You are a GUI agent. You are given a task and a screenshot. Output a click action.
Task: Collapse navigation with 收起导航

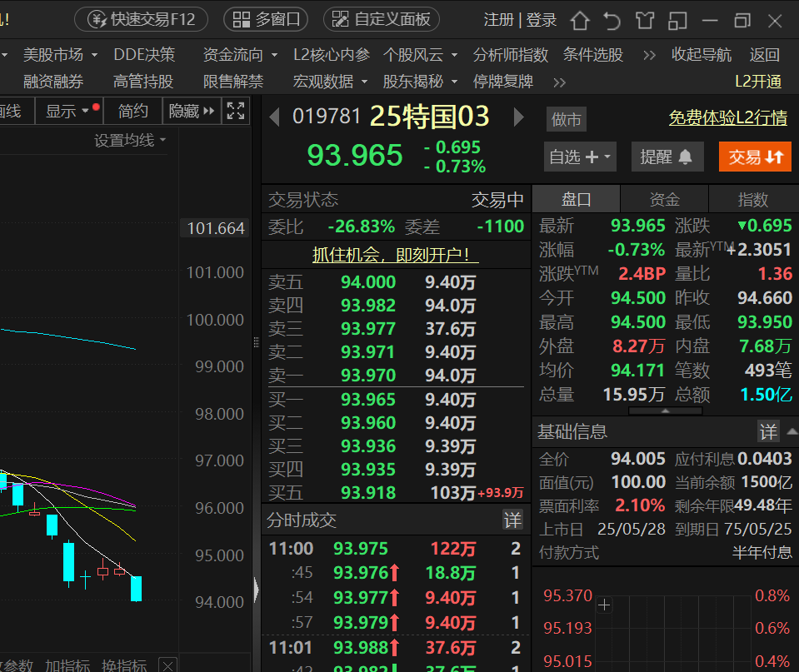click(701, 55)
